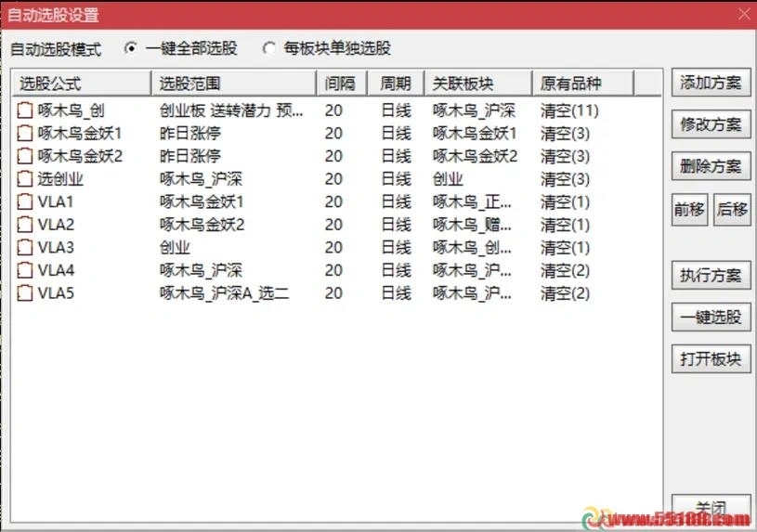Select 啄木鸟金妖2 in formula column
757x532 pixels.
coord(80,156)
